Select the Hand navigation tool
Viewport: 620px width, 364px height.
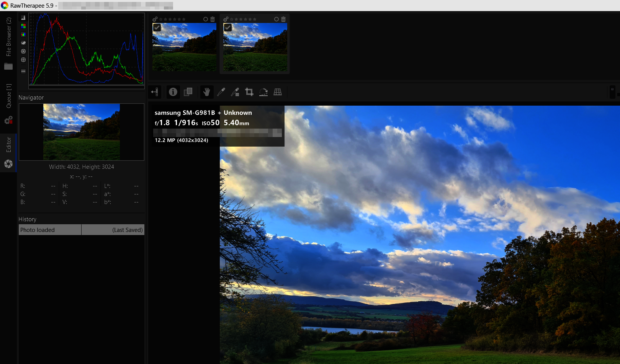pos(207,92)
